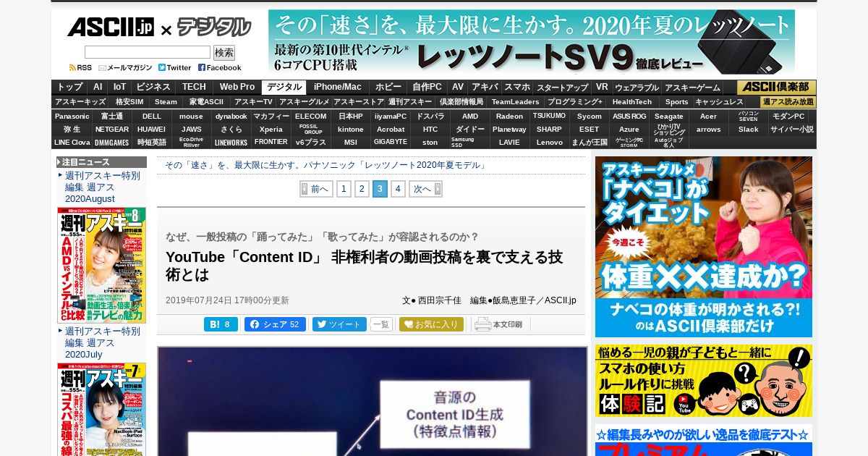The height and width of the screenshot is (456, 868).
Task: Open the July 週刊アスキー cover thumbnail
Action: tap(101, 409)
